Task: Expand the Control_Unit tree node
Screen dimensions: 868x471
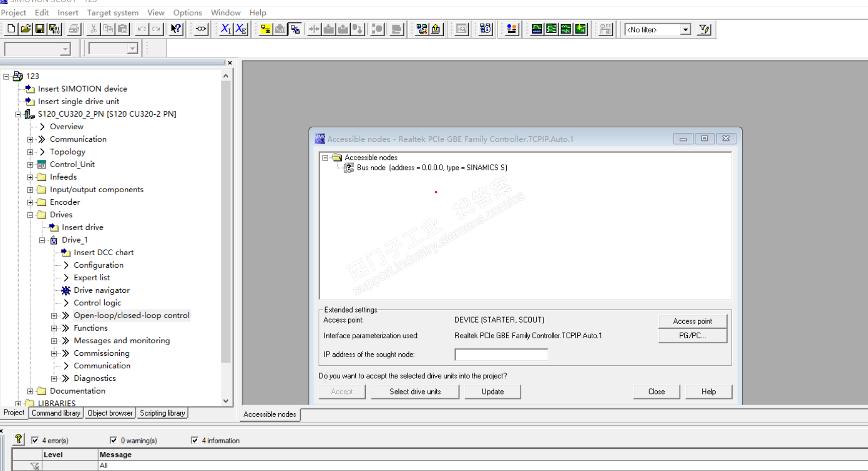Action: click(x=30, y=165)
